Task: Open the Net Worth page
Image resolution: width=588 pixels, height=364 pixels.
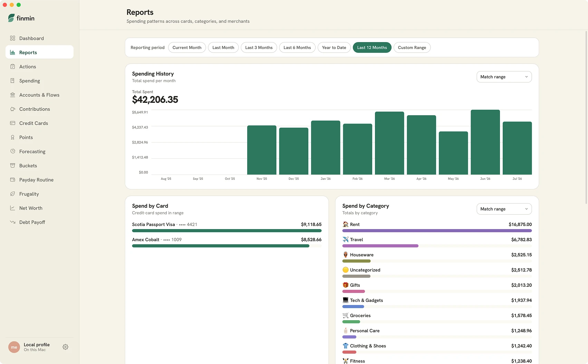Action: (39, 208)
